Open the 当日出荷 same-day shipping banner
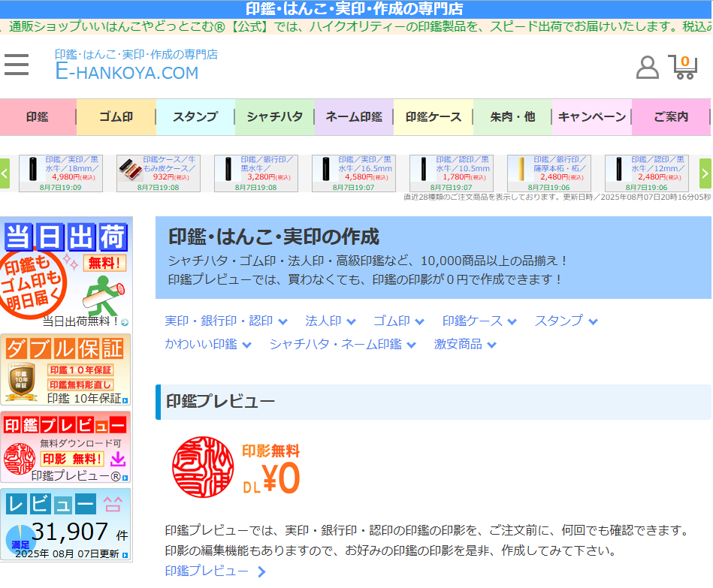The width and height of the screenshot is (713, 588). tap(66, 274)
